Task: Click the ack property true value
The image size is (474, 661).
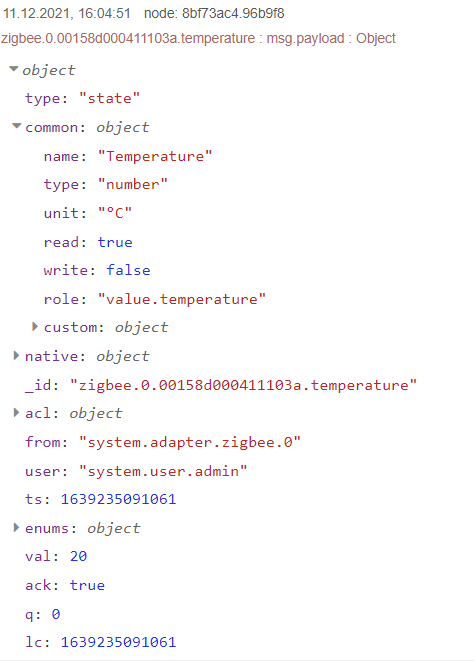Action: (87, 585)
